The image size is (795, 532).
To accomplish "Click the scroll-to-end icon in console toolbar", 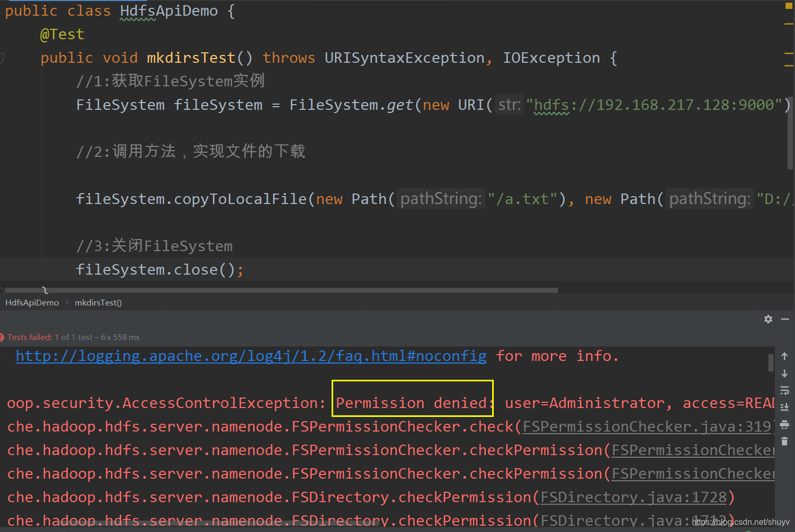I will point(785,407).
